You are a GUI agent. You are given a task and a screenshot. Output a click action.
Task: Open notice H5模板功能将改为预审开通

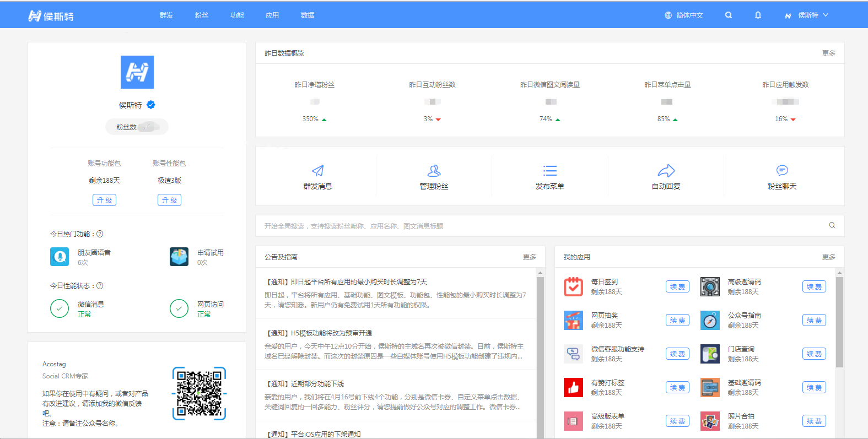click(x=320, y=333)
